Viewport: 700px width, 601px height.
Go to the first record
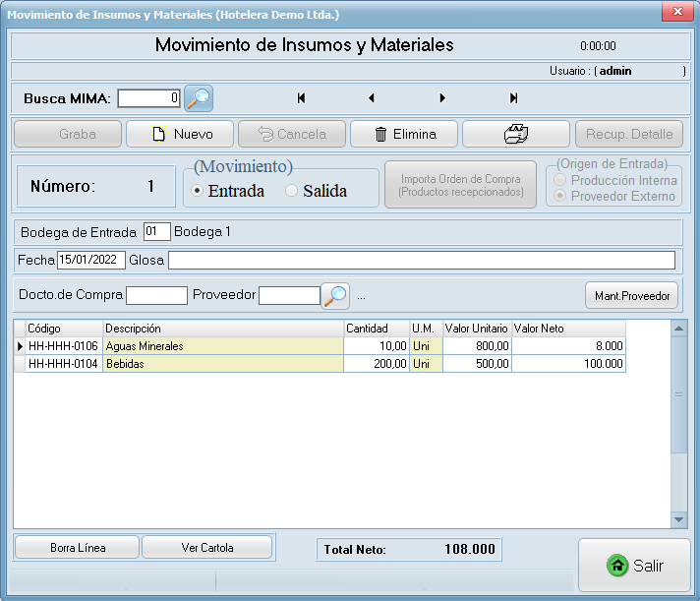click(302, 97)
